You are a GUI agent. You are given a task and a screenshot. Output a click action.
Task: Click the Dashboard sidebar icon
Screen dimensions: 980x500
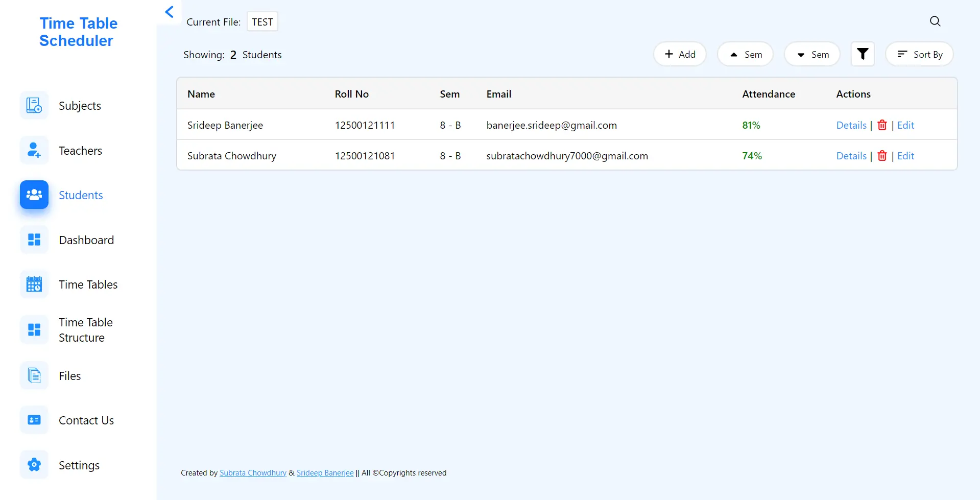pyautogui.click(x=34, y=240)
